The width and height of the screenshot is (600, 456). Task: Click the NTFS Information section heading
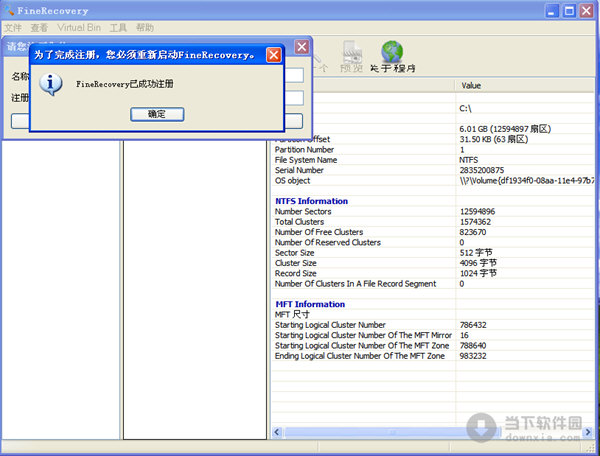[311, 201]
